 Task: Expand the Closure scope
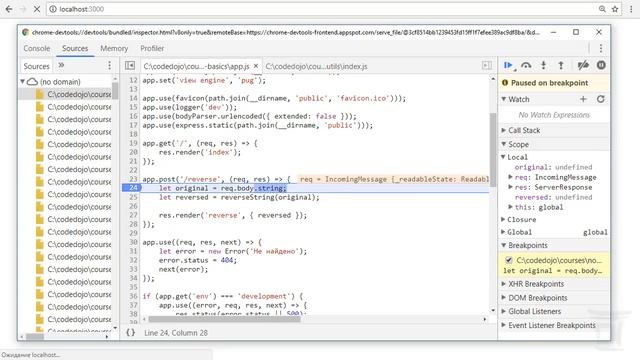503,220
